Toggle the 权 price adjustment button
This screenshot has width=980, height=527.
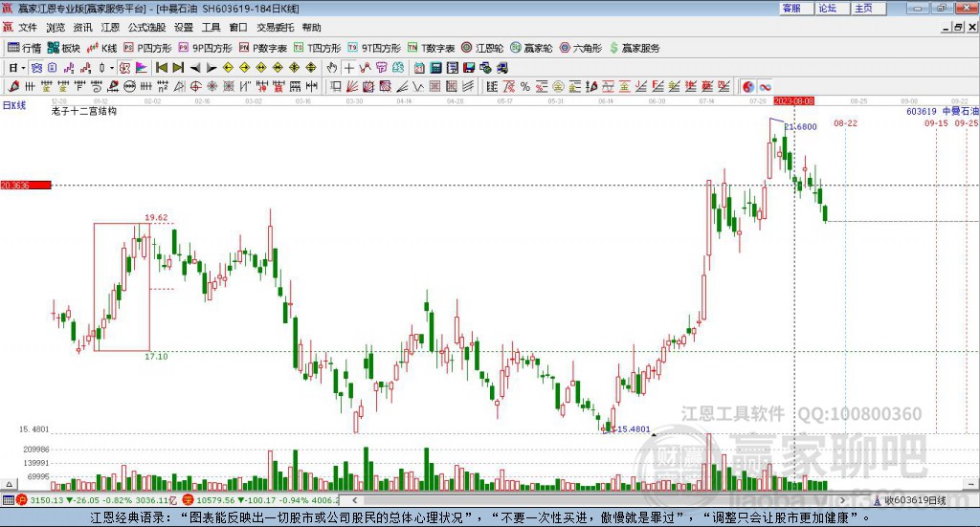(x=125, y=68)
